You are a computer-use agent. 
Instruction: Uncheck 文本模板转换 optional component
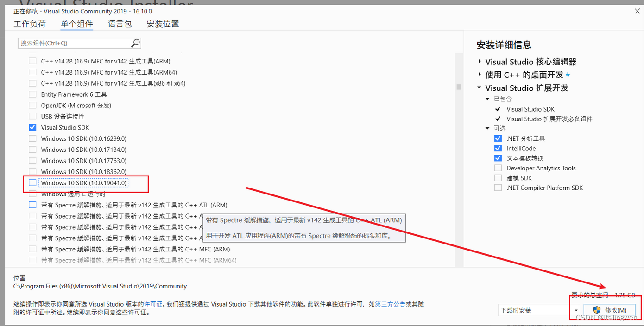coord(498,158)
